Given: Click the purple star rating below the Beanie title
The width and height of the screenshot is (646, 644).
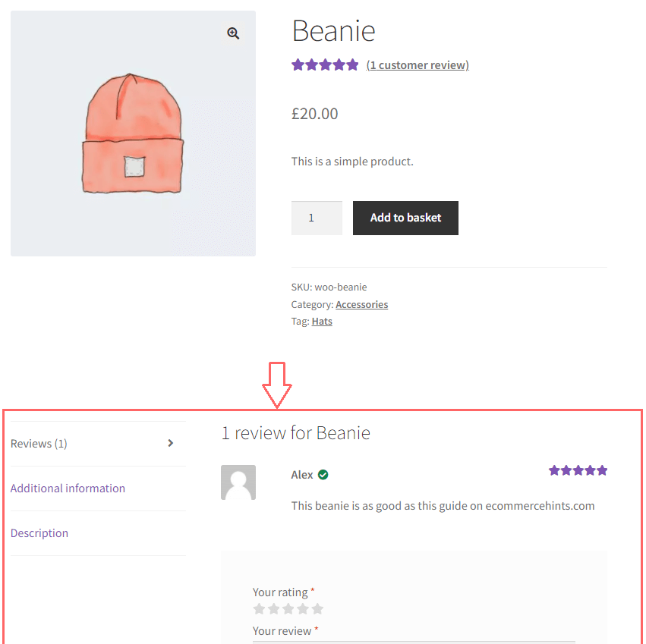Looking at the screenshot, I should click(x=325, y=64).
